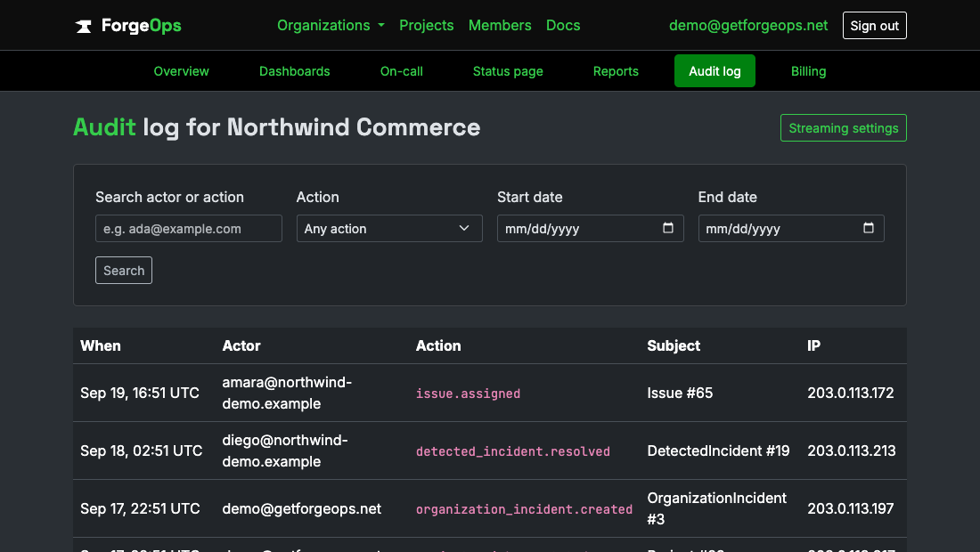Click the Subject column header
980x552 pixels.
[x=674, y=346]
